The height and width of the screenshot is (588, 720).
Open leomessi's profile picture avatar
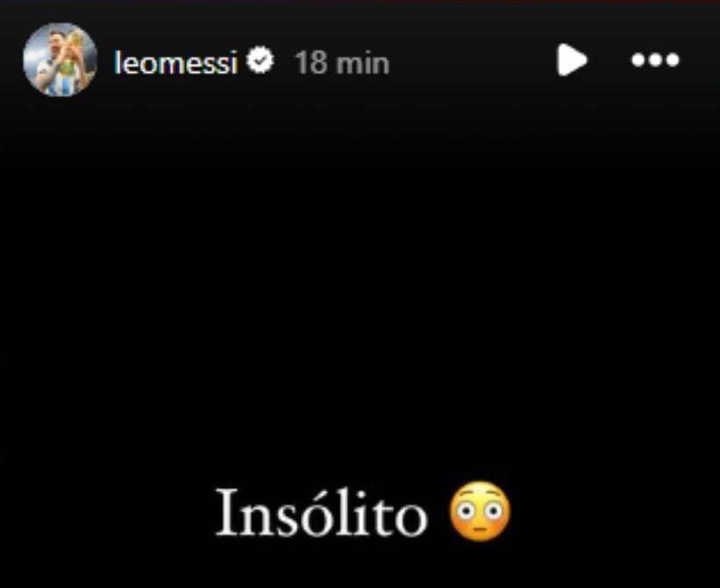coord(61,60)
